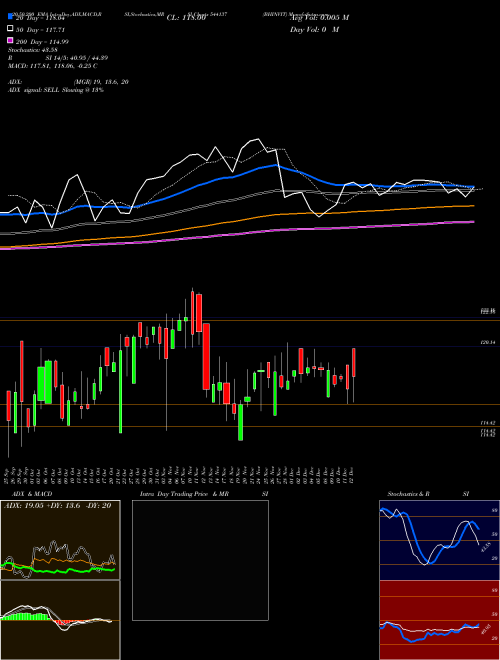
Task: Click the blue 20 Day legend swatch
Action: click(x=10, y=17)
